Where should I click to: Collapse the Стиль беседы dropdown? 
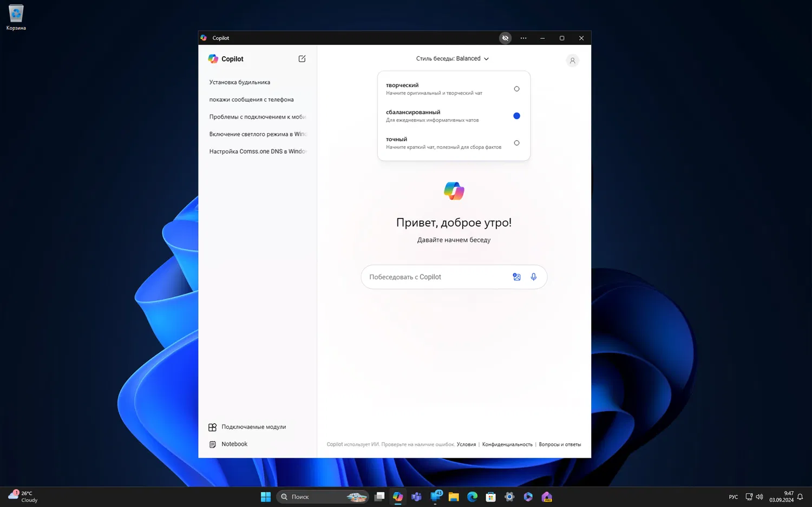pos(453,58)
